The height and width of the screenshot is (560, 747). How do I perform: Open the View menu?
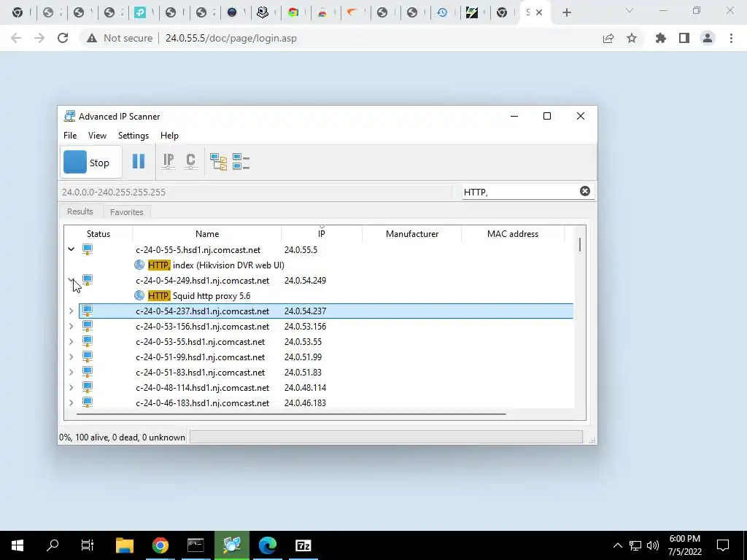97,135
